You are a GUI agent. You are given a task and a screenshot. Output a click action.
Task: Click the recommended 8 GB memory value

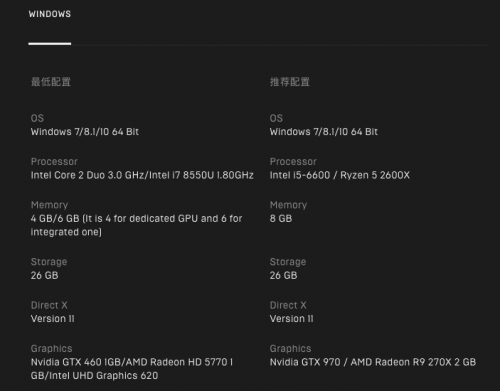[281, 219]
